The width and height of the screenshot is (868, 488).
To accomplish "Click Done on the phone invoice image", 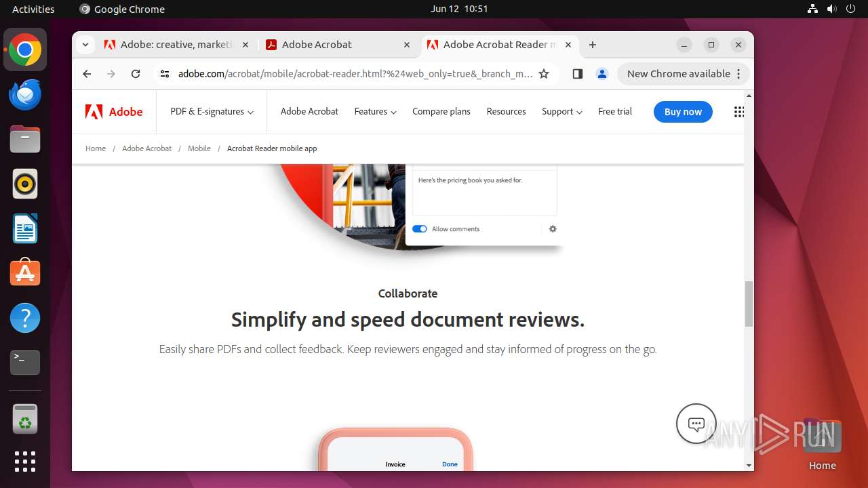I will (450, 464).
